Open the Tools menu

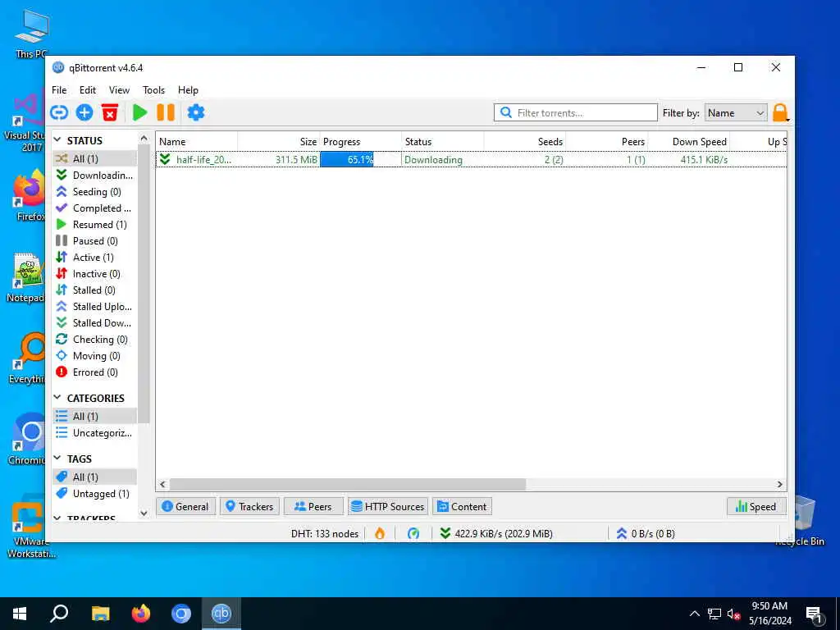[x=153, y=90]
